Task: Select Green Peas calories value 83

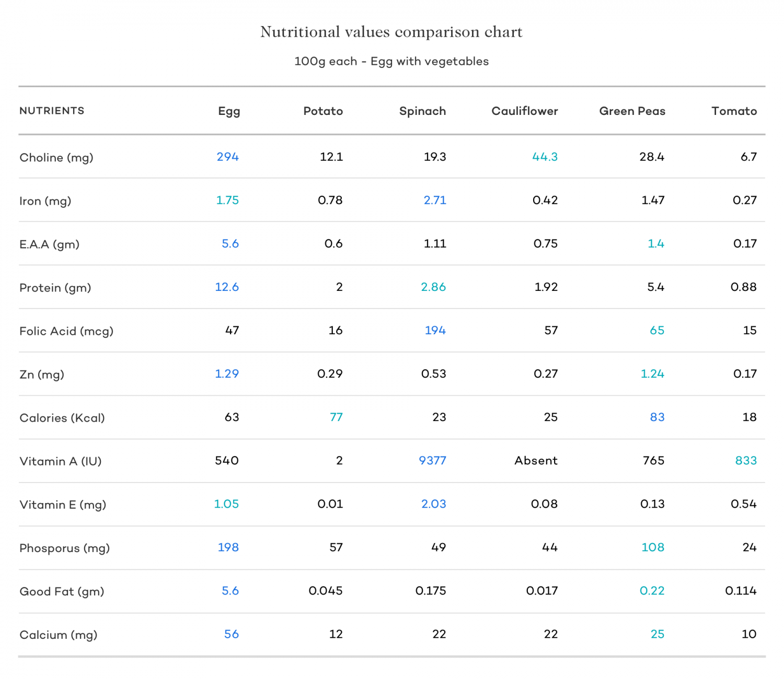Action: [657, 417]
